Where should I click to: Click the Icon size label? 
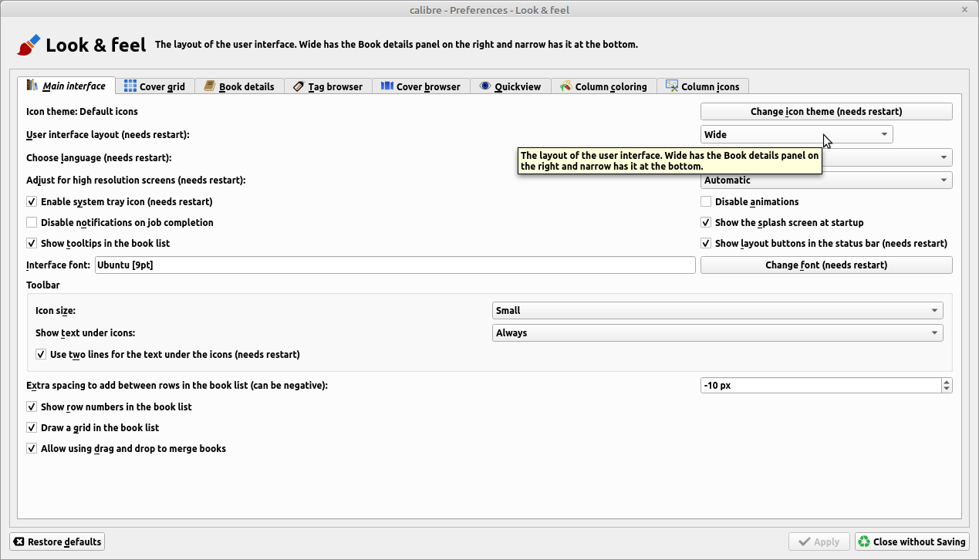56,310
